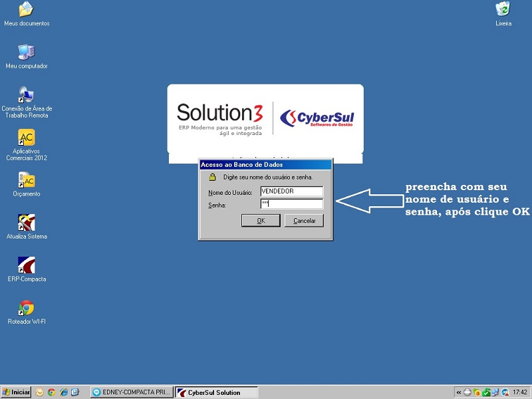Click the first quick launch icon beside Iniciar
Image resolution: width=532 pixels, height=399 pixels.
tap(40, 392)
